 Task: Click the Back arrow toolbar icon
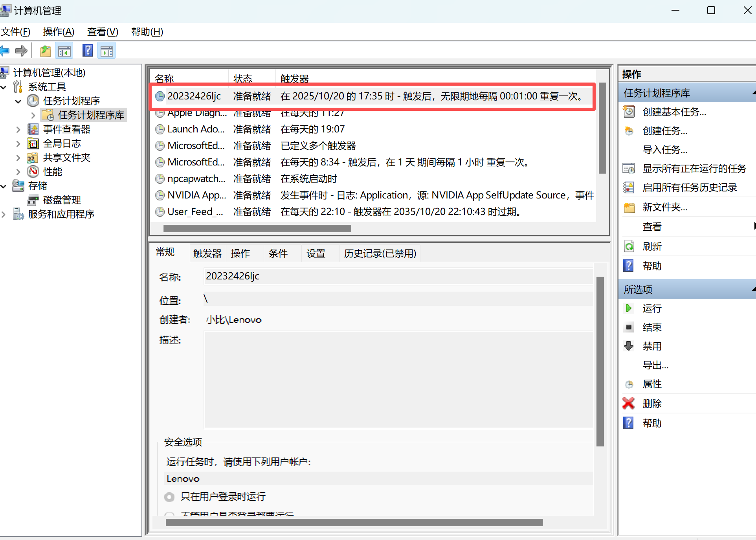point(5,51)
